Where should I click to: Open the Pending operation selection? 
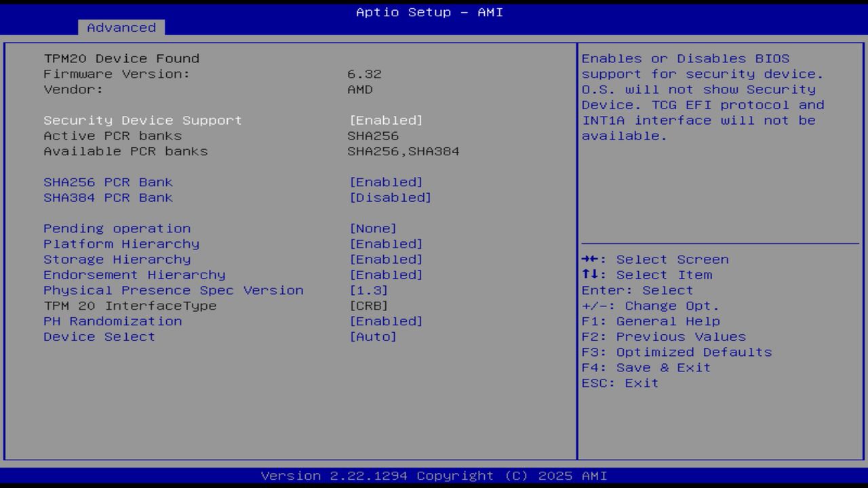(117, 228)
